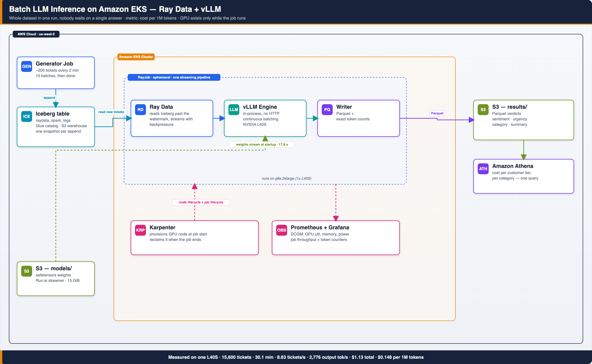The height and width of the screenshot is (364, 592).
Task: Click 'exact token counts' in Writer box
Action: tap(353, 119)
